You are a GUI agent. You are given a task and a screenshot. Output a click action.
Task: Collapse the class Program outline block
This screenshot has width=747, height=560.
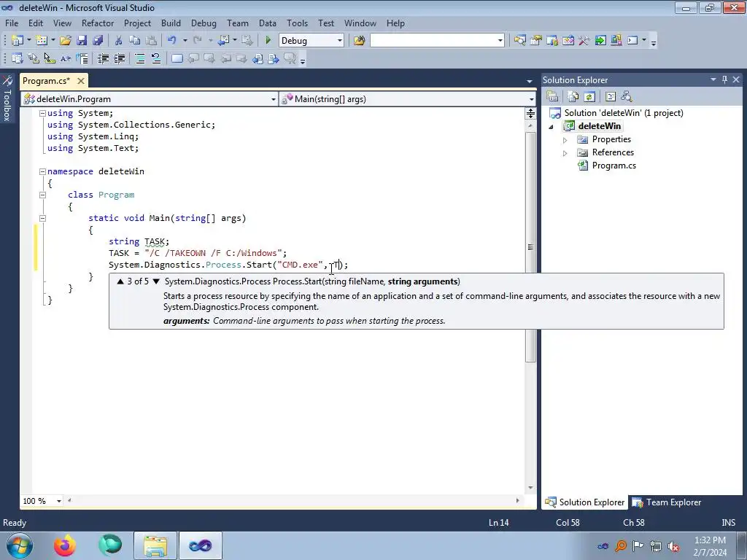[42, 195]
